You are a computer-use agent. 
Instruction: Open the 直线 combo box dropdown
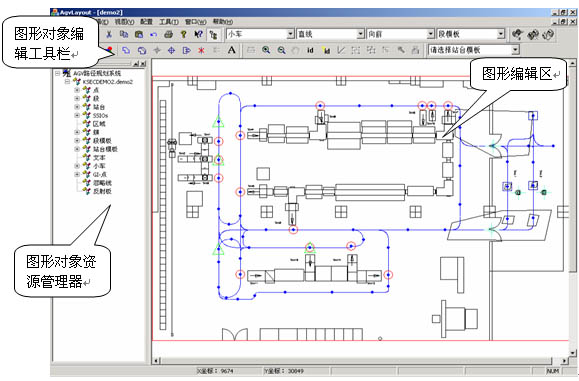(361, 34)
